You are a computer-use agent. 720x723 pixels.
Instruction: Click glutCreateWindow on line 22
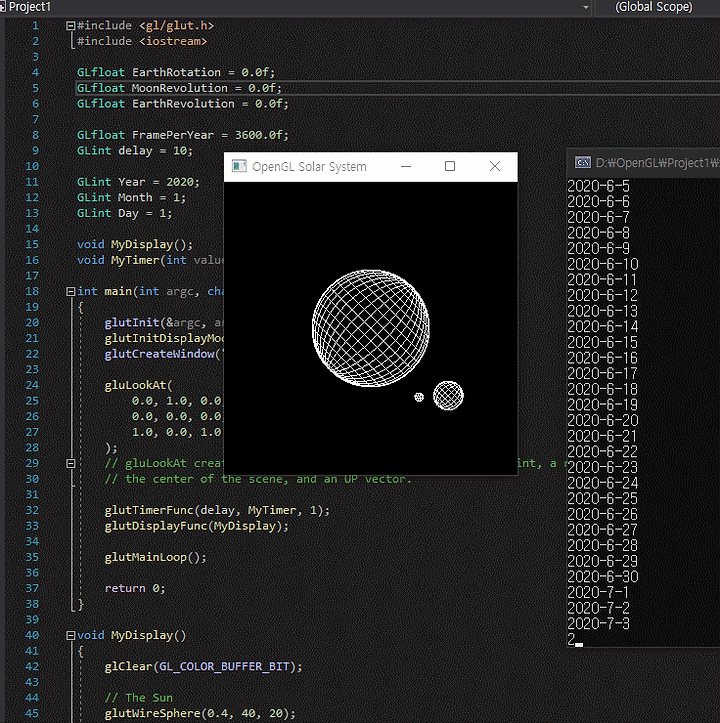point(160,354)
